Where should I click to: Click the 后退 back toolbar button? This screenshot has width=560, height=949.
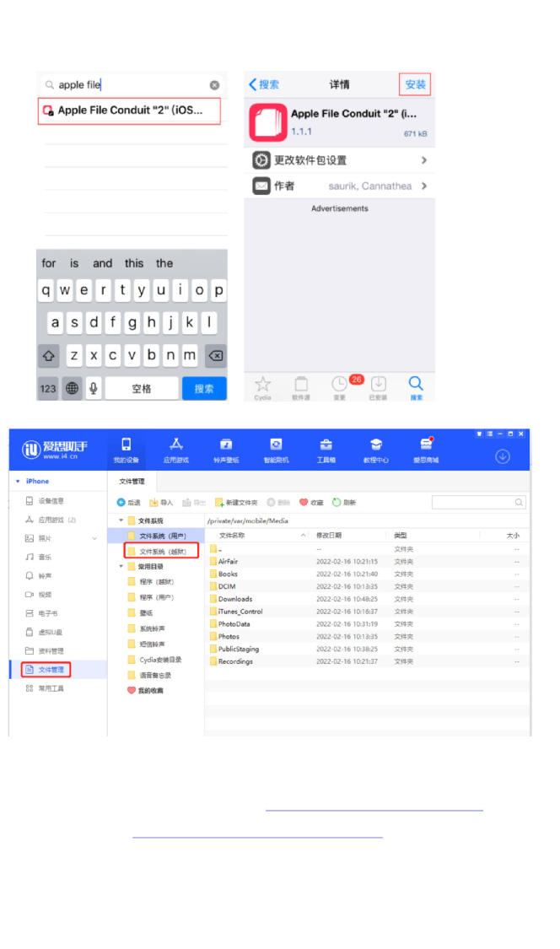[x=128, y=503]
